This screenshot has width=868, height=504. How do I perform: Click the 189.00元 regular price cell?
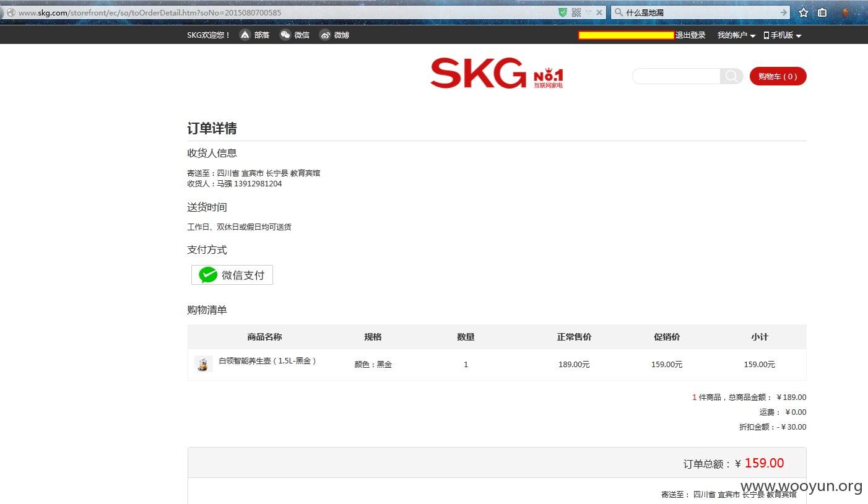pos(574,365)
